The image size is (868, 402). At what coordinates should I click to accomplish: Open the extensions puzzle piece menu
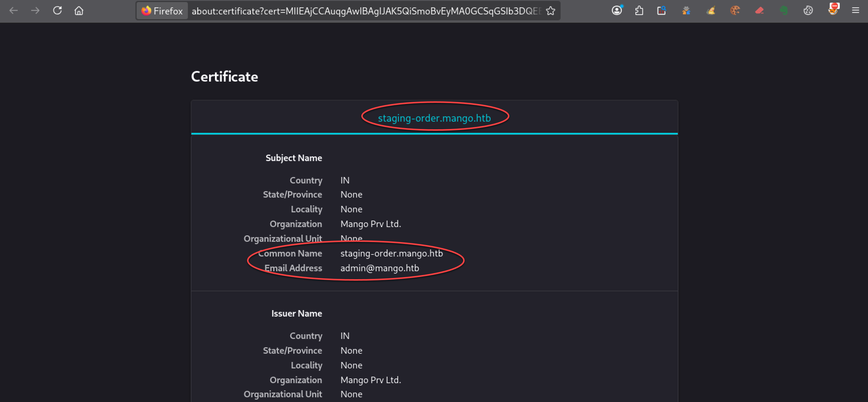(x=639, y=11)
